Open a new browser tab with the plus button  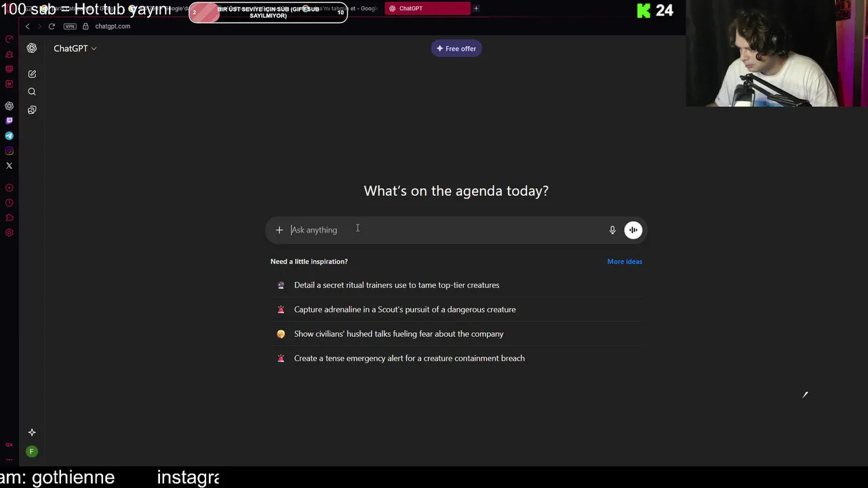click(476, 8)
